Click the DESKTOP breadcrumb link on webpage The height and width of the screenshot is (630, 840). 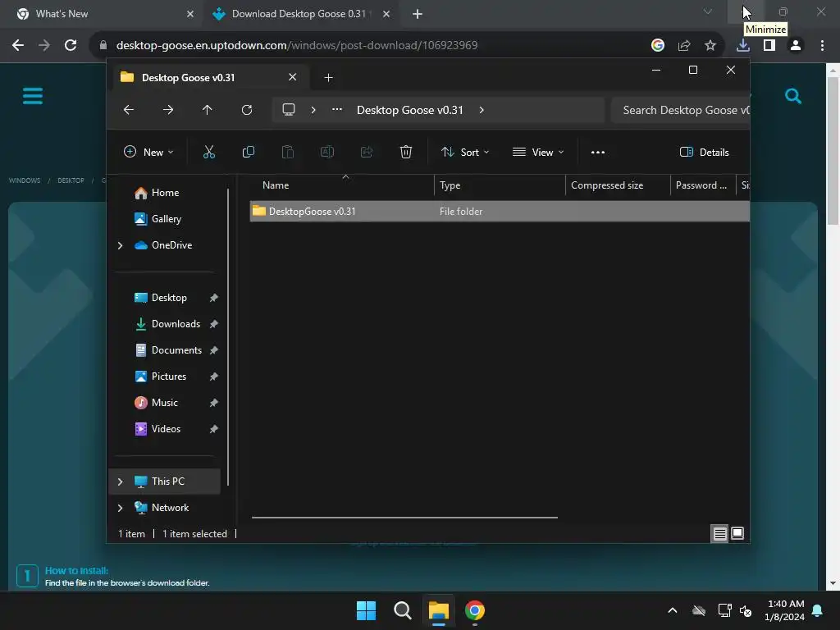(71, 180)
